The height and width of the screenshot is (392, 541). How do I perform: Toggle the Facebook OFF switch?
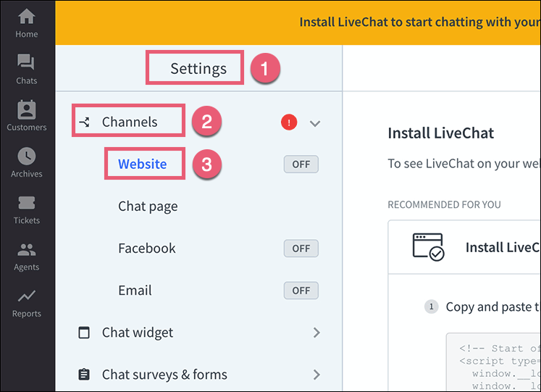pos(301,249)
